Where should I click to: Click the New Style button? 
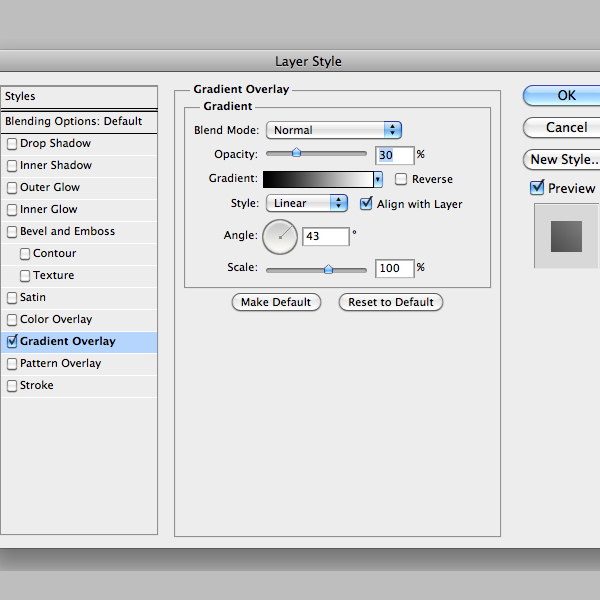point(562,160)
